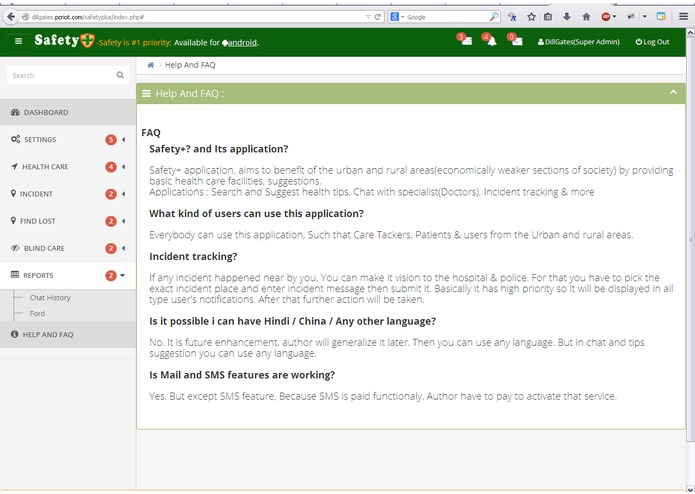This screenshot has width=695, height=494.
Task: Click the page vertical scrollbar
Action: click(690, 239)
